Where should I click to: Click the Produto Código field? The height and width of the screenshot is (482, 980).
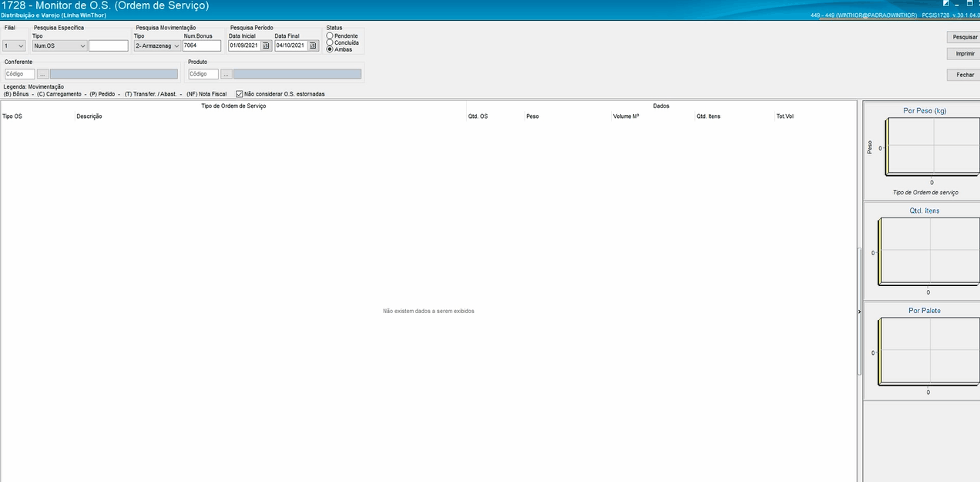tap(203, 74)
